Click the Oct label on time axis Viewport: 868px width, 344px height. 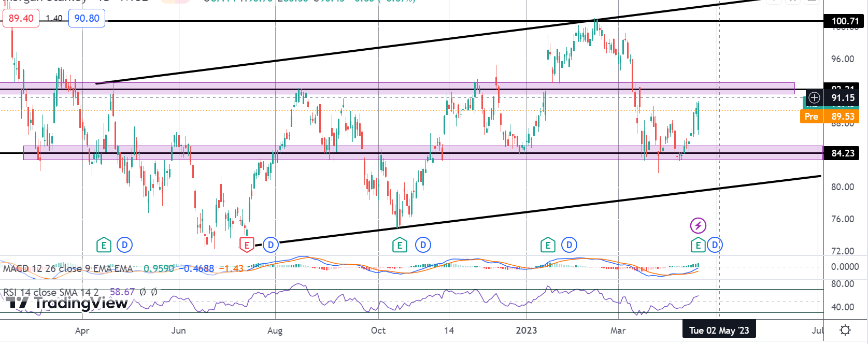coord(378,331)
